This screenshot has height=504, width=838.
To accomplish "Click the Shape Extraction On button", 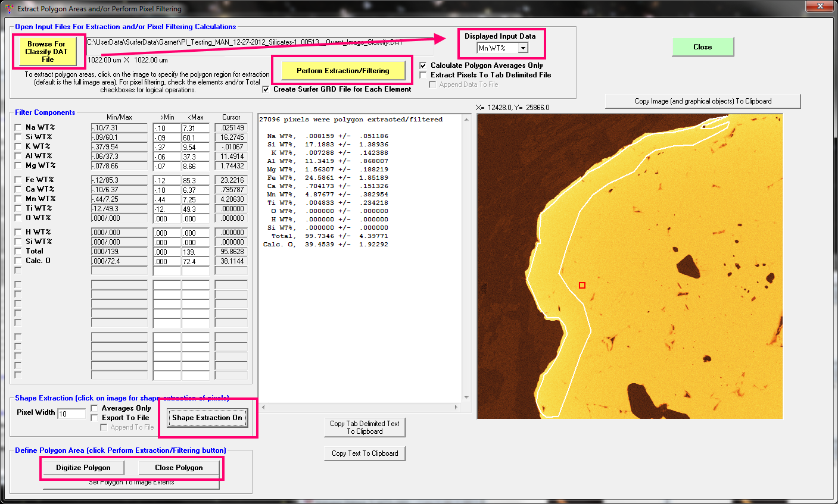I will [207, 418].
